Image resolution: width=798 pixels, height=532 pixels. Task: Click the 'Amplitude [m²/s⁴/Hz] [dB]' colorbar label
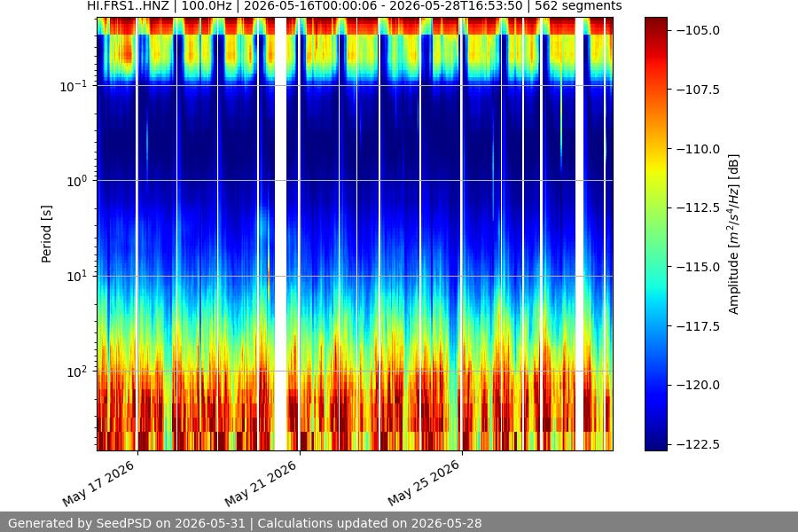[733, 234]
